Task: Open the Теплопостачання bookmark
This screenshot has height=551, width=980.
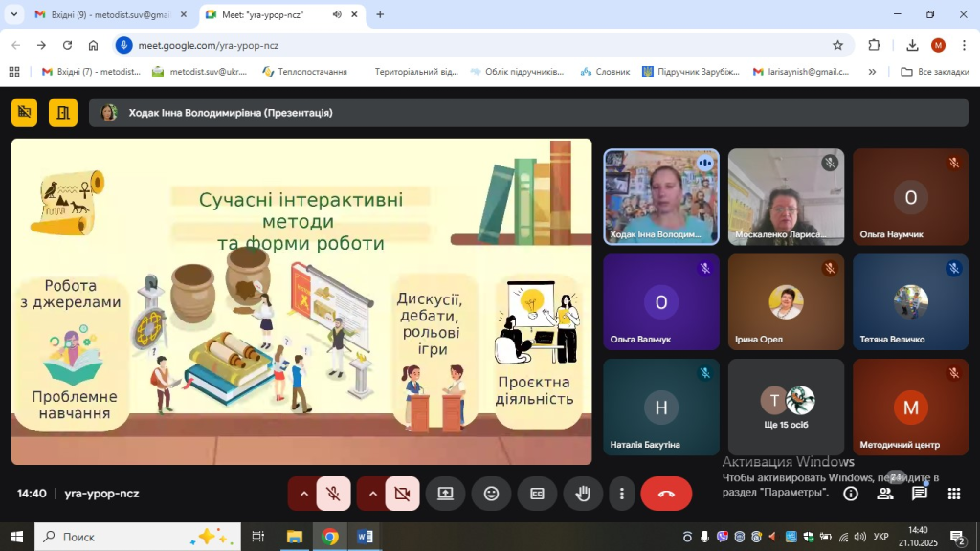Action: click(304, 72)
